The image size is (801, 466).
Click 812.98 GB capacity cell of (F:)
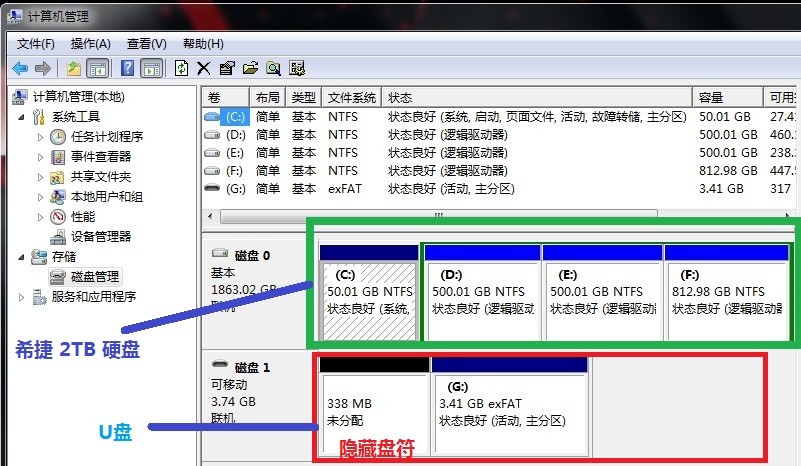pyautogui.click(x=728, y=171)
